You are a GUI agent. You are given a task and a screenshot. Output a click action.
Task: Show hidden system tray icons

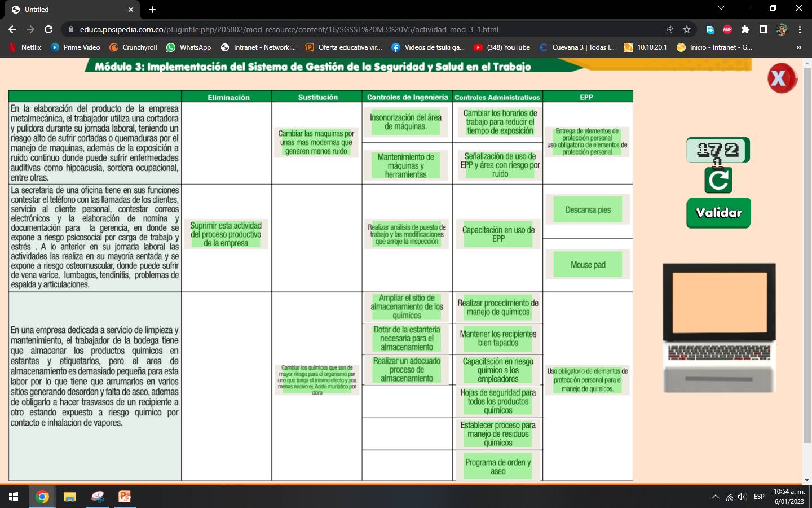716,497
